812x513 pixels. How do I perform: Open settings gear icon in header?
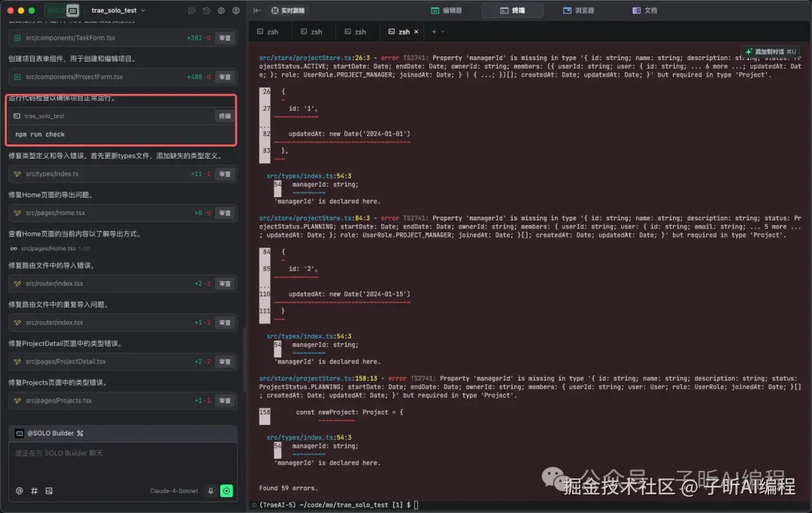click(221, 11)
